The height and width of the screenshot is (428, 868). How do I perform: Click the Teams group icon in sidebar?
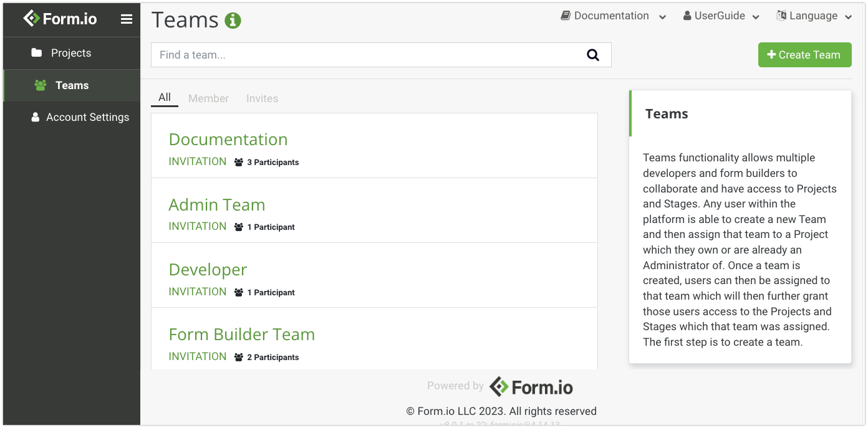(41, 85)
